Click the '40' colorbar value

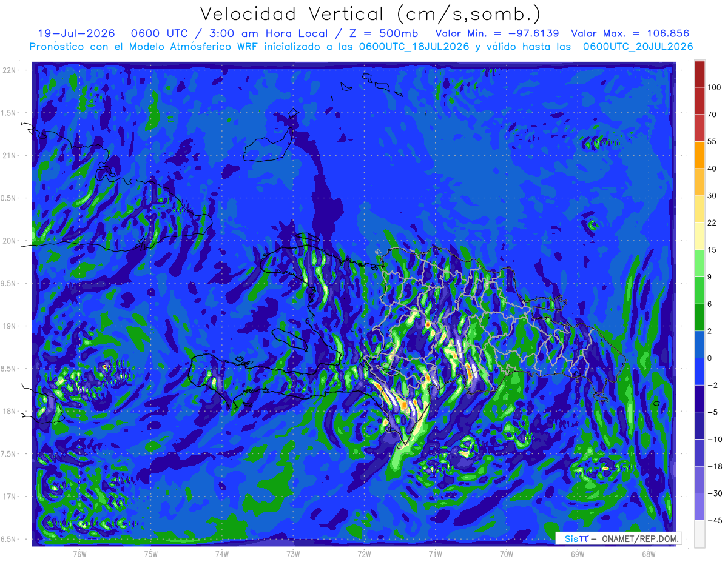pos(712,169)
